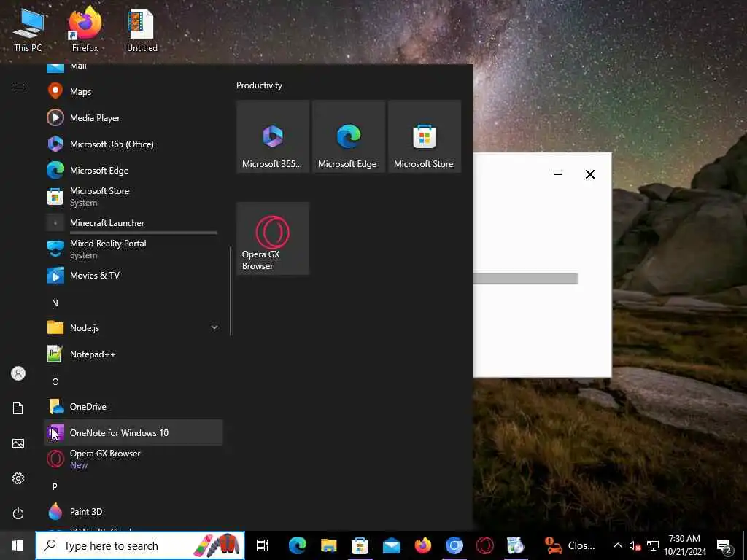Image resolution: width=747 pixels, height=560 pixels.
Task: Open the user account icon
Action: pyautogui.click(x=18, y=373)
